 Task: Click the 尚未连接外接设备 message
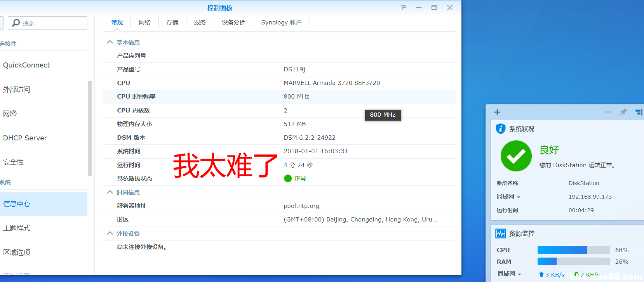(x=142, y=247)
